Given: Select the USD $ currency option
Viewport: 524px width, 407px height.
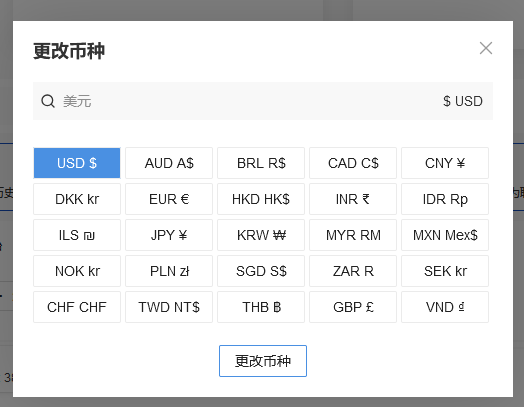Looking at the screenshot, I should click(77, 163).
